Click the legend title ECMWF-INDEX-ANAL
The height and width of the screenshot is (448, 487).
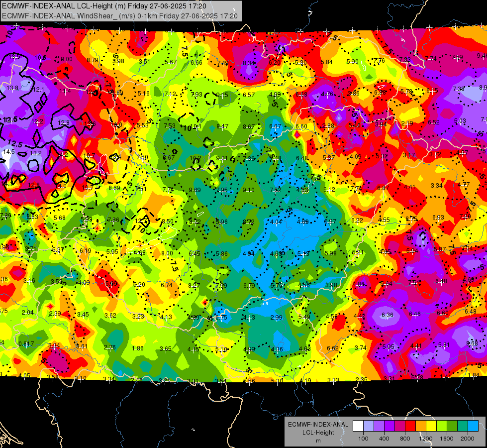click(318, 425)
